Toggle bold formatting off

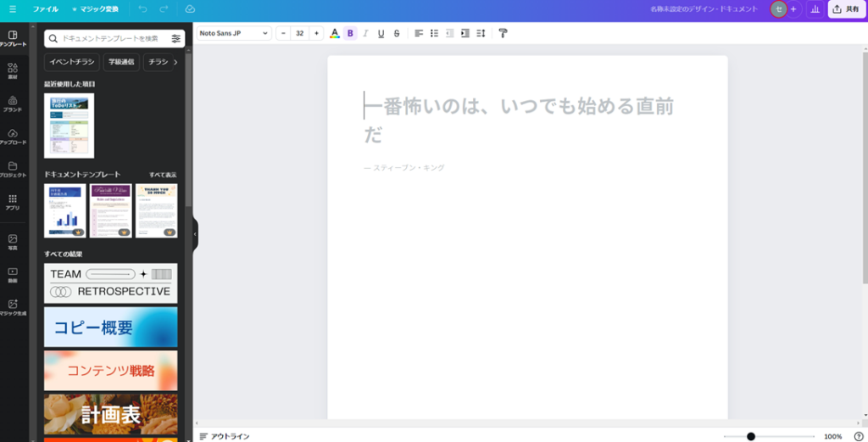[x=350, y=33]
